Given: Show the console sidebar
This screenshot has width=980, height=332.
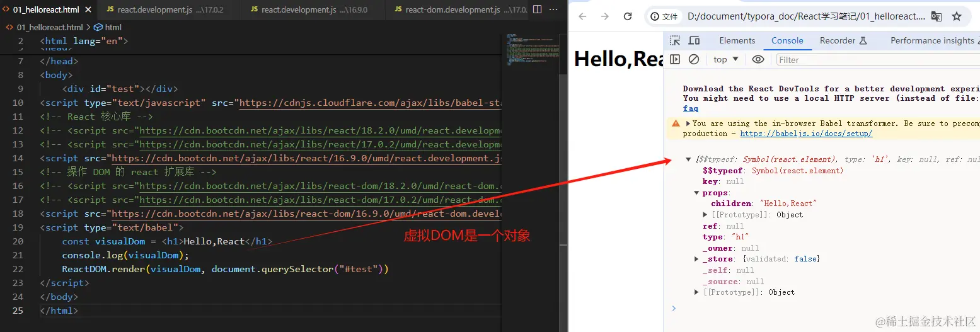Looking at the screenshot, I should coord(675,59).
